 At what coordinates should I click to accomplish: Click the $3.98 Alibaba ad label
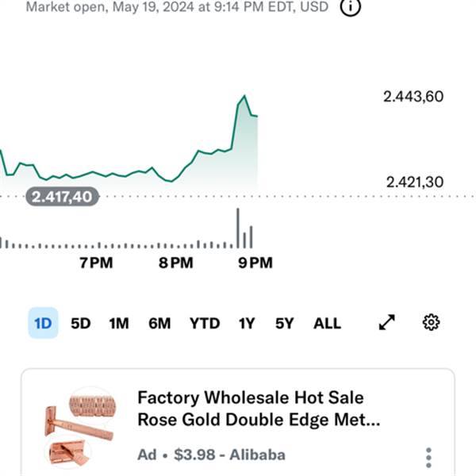(x=211, y=455)
